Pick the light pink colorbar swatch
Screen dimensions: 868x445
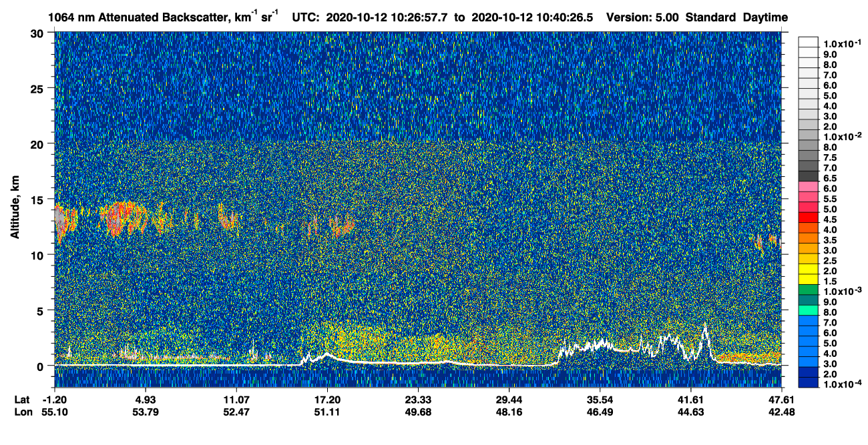(809, 186)
